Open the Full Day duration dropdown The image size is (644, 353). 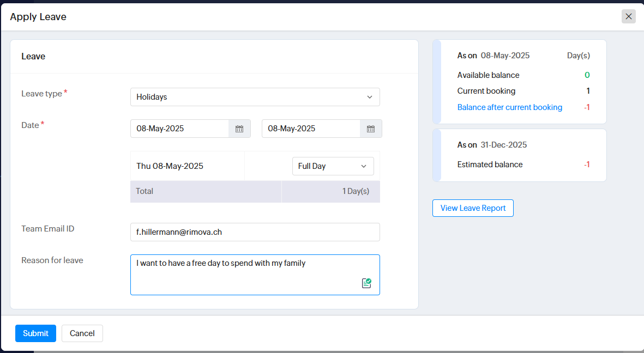pos(333,166)
